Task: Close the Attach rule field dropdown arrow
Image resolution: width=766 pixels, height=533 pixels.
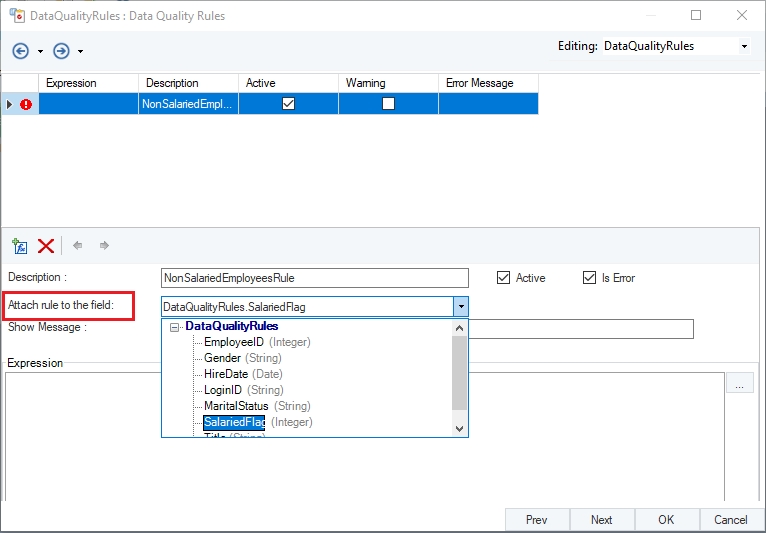Action: pos(461,307)
